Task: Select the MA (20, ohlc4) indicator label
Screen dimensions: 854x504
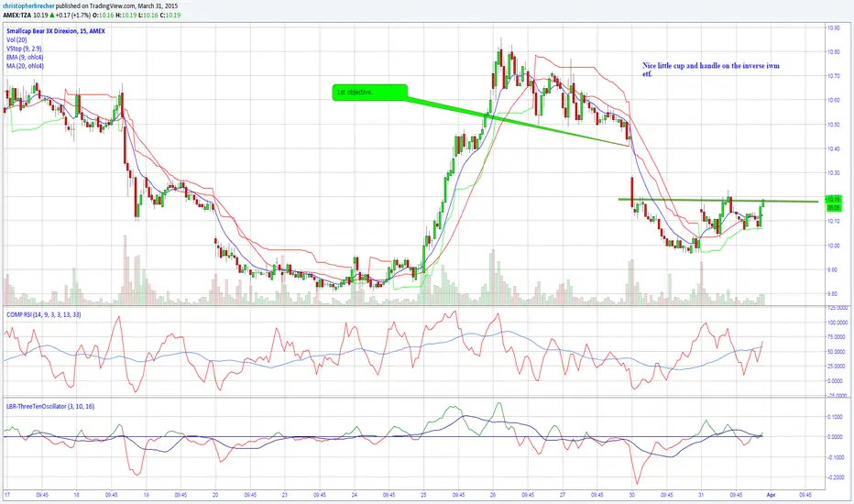Action: pyautogui.click(x=25, y=66)
